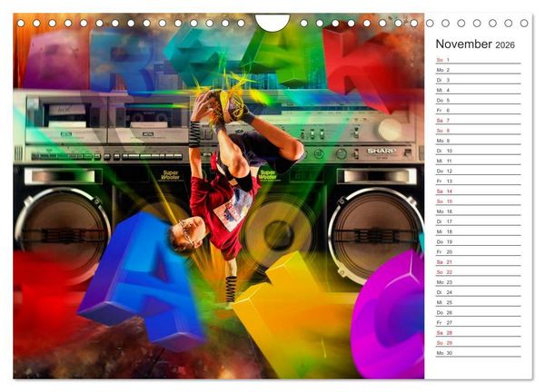Select the row So 15
This screenshot has height=392, width=545.
coord(479,201)
